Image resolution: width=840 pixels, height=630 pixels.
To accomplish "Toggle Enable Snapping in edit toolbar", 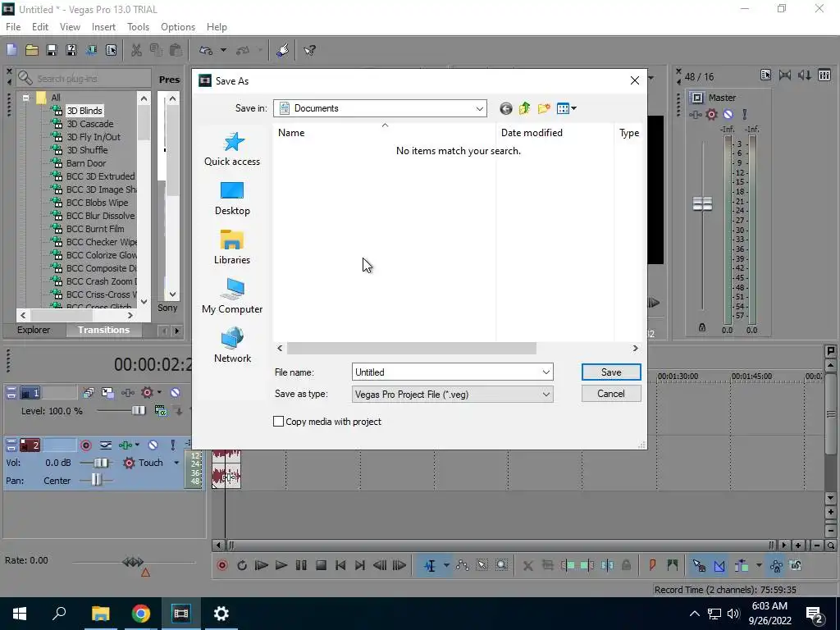I will (x=699, y=565).
